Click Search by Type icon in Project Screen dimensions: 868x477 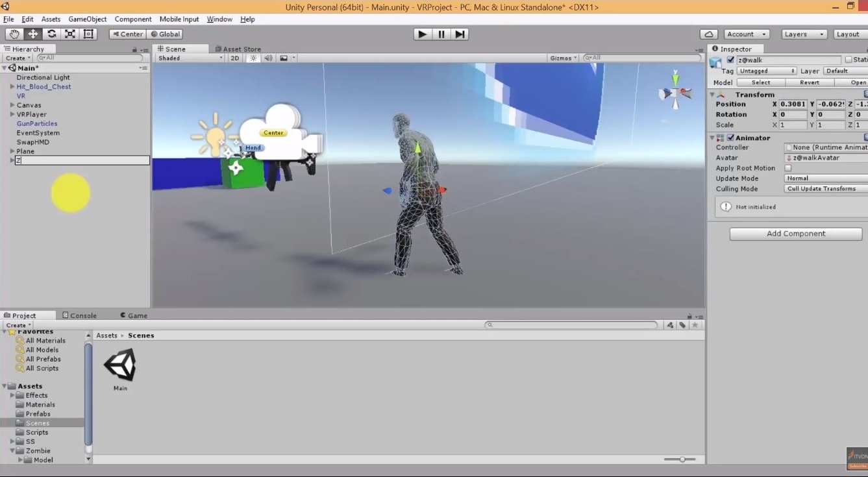coord(670,325)
